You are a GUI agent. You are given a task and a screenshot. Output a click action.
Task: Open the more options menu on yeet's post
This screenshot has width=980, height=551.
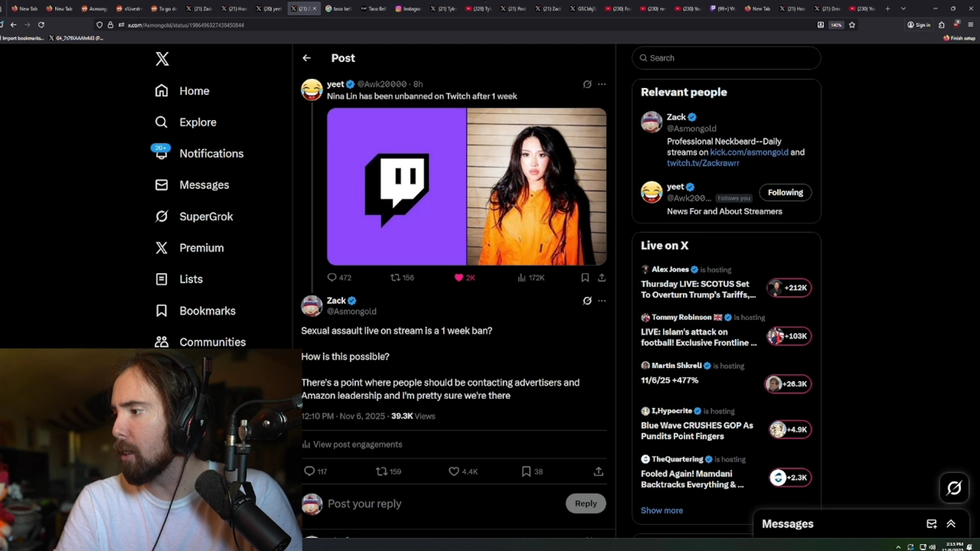click(602, 84)
